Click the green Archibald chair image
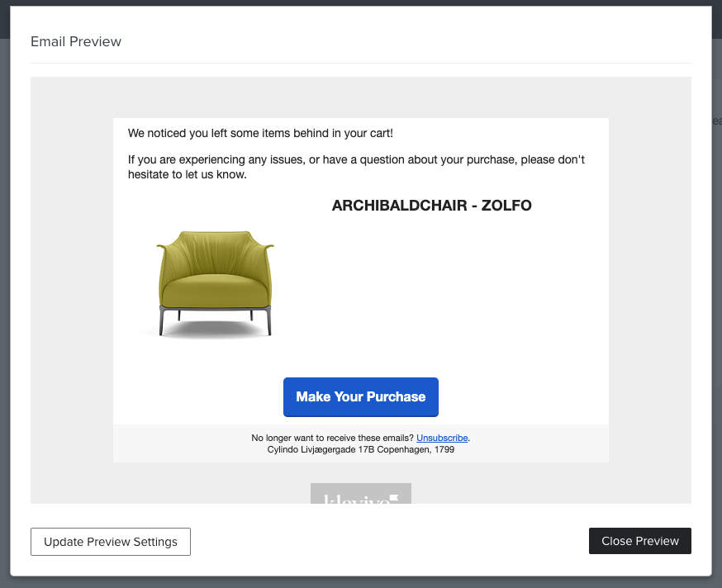Image resolution: width=722 pixels, height=588 pixels. tap(215, 284)
